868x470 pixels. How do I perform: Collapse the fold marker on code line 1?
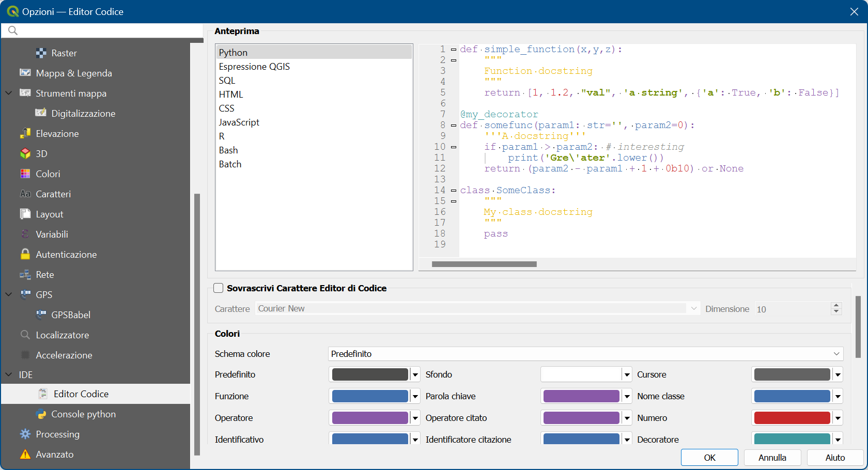[454, 50]
